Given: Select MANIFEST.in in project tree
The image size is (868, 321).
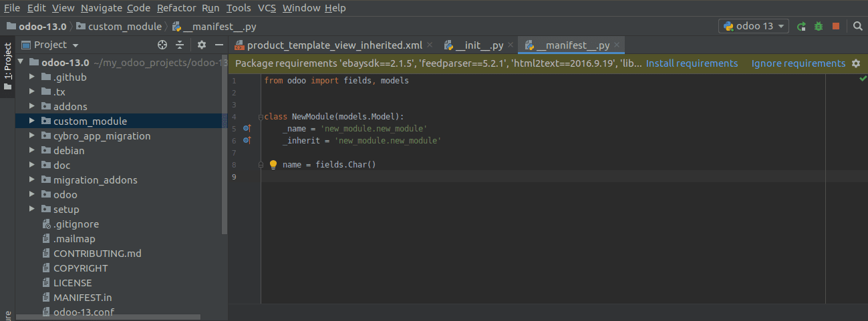Looking at the screenshot, I should click(x=77, y=297).
